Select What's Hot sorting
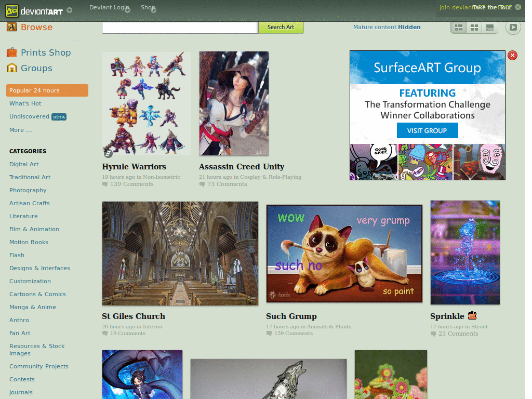The height and width of the screenshot is (399, 532). pos(25,103)
